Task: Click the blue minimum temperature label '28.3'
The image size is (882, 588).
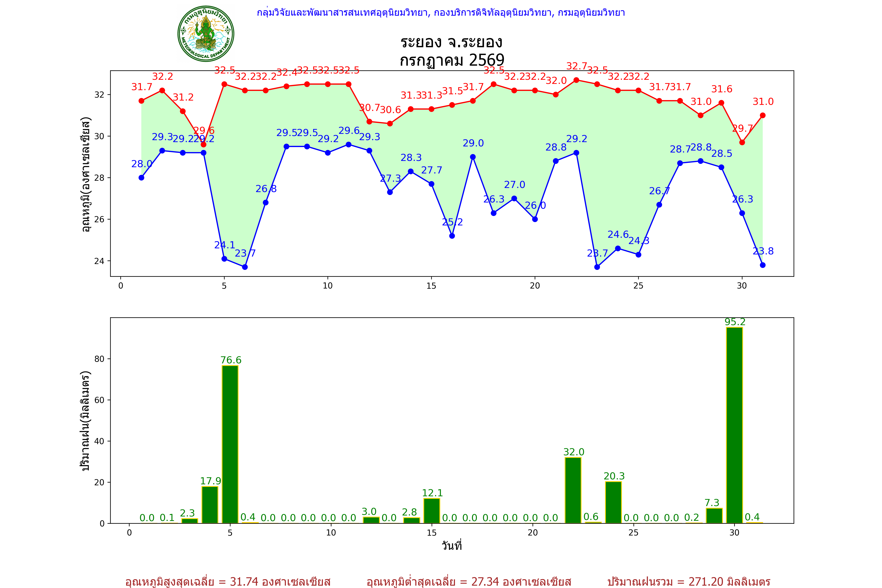Action: (411, 158)
